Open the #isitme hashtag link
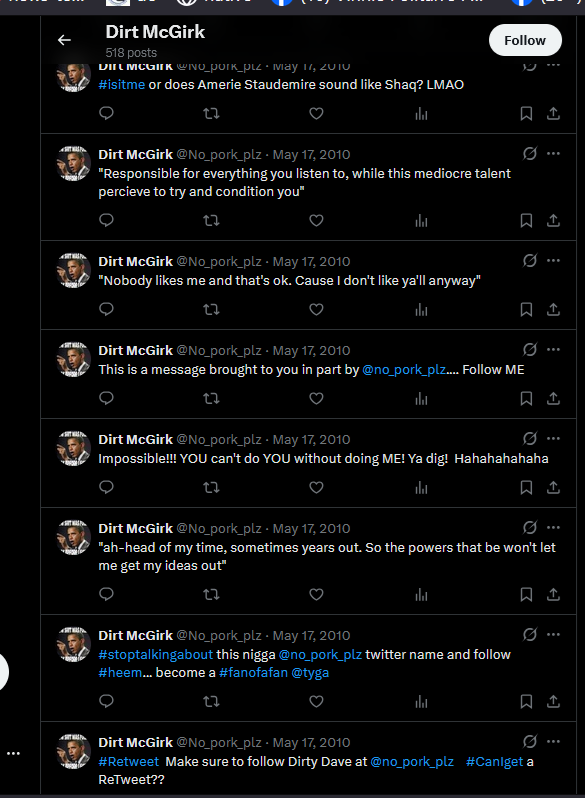 coord(122,84)
